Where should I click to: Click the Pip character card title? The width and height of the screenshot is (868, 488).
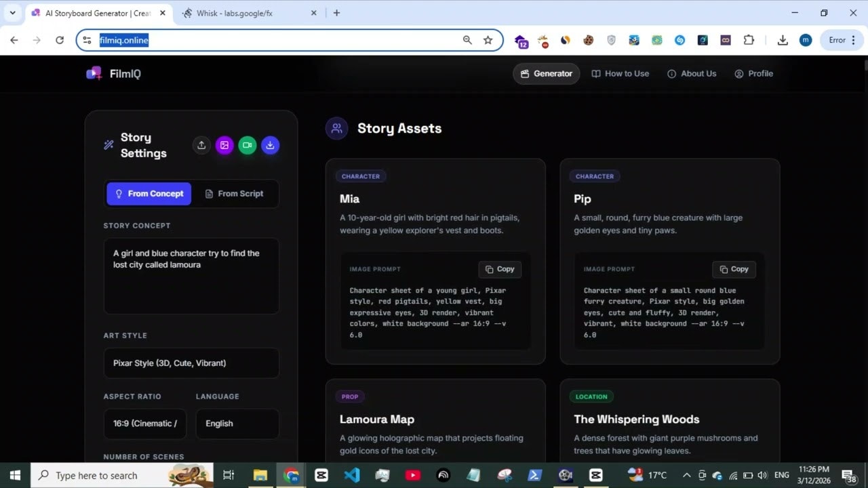(x=583, y=199)
